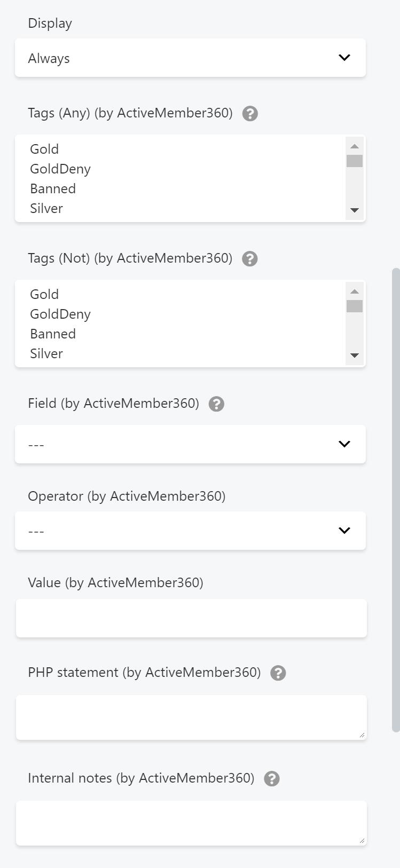The image size is (400, 868).
Task: Focus the PHP statement text area
Action: pos(191,717)
